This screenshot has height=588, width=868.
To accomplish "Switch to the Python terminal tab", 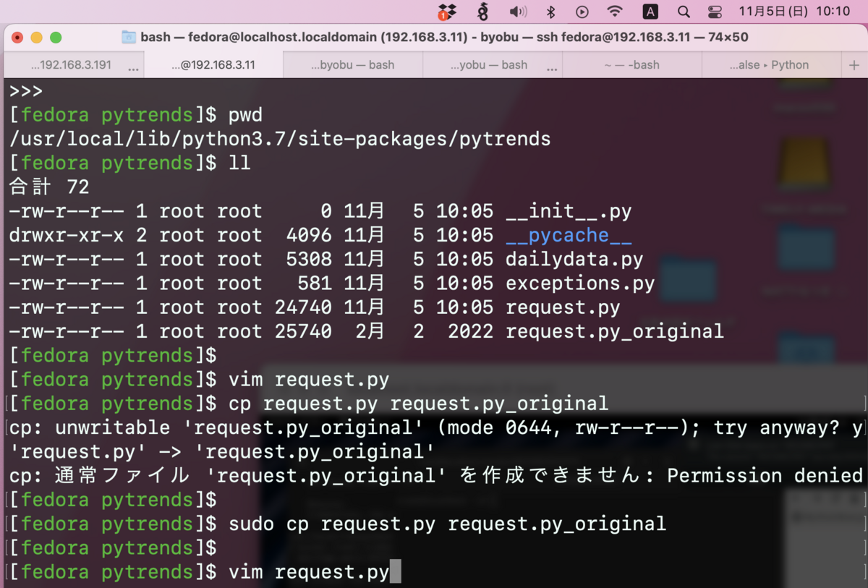I will (x=771, y=65).
